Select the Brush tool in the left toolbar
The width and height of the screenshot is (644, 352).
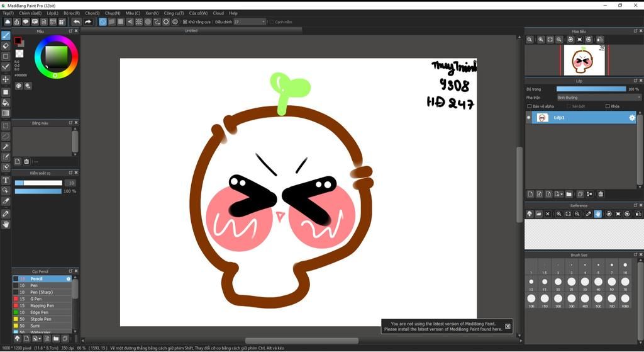[6, 36]
